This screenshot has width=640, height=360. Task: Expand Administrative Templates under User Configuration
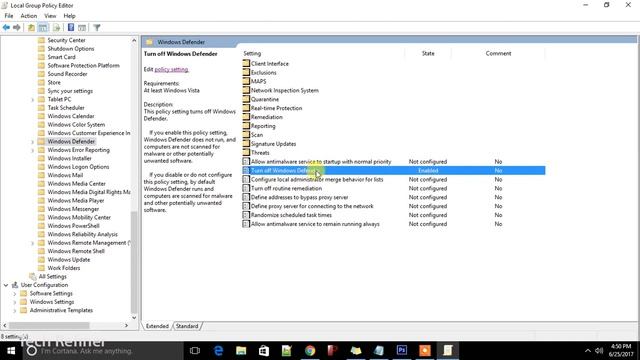(15, 311)
